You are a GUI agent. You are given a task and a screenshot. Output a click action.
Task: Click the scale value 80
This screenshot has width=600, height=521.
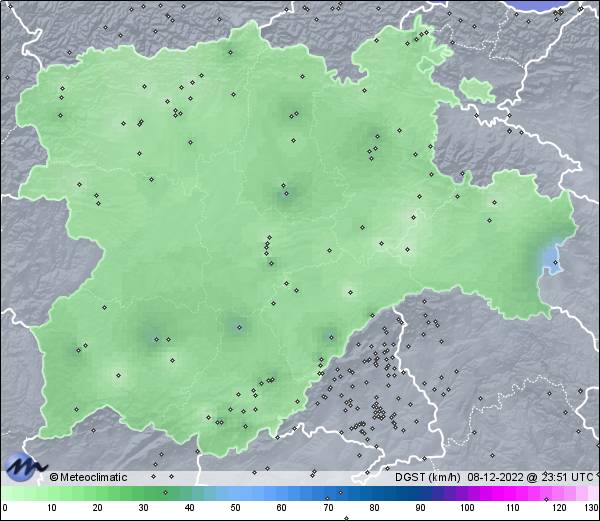(x=374, y=508)
